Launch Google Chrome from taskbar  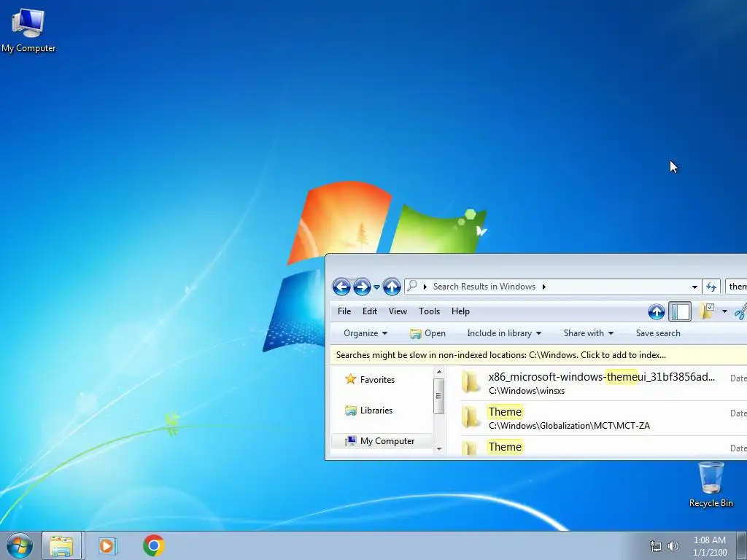pos(153,545)
